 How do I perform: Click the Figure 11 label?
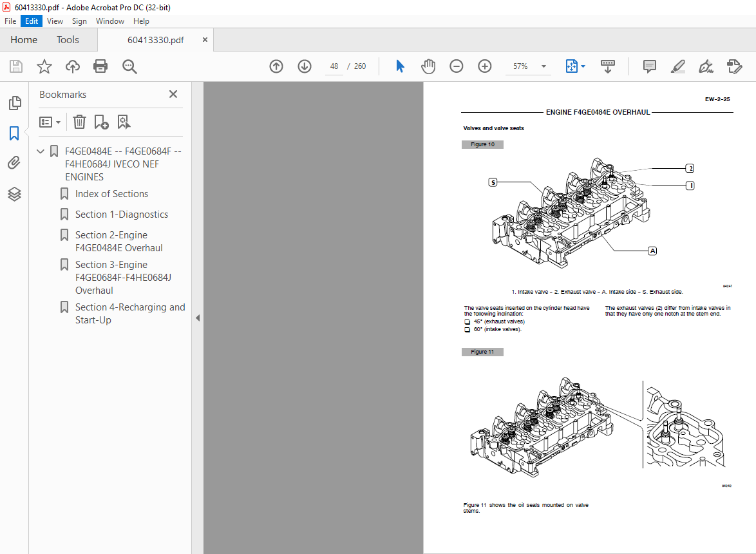482,352
